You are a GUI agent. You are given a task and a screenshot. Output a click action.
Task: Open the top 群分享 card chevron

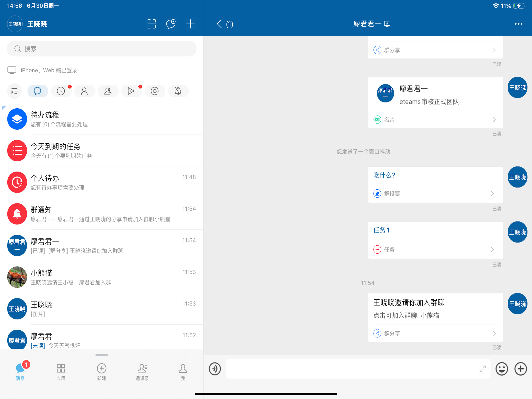click(x=494, y=50)
